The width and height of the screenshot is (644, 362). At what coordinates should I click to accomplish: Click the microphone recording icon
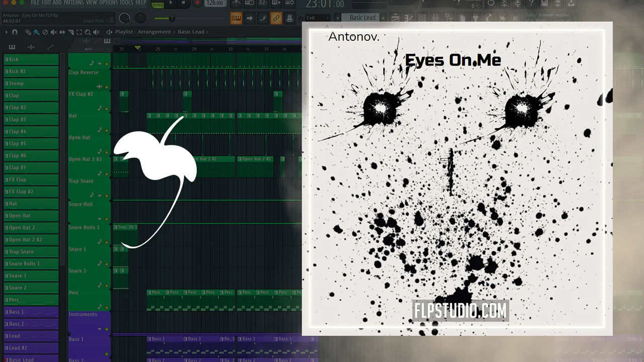pos(518,4)
